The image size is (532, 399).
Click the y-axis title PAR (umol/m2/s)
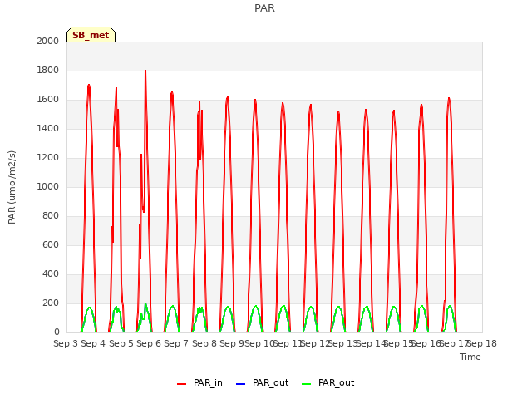(12, 187)
